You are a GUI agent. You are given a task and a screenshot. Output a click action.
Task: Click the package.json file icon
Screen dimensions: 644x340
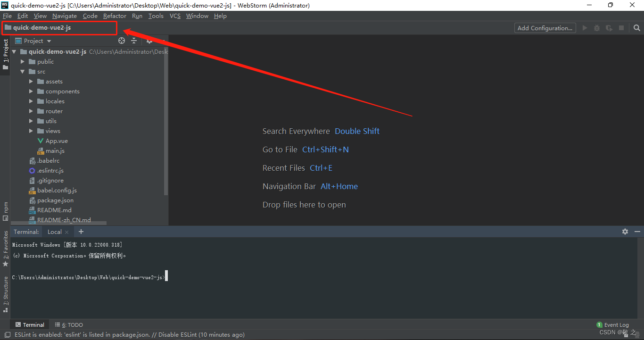32,200
